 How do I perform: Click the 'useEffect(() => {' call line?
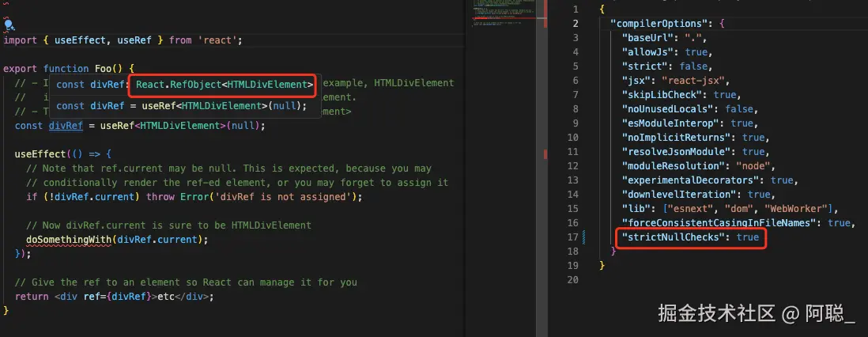coord(63,154)
